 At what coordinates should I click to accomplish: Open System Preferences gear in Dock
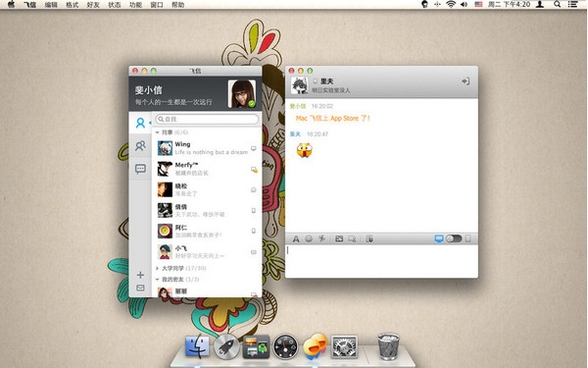pyautogui.click(x=344, y=346)
